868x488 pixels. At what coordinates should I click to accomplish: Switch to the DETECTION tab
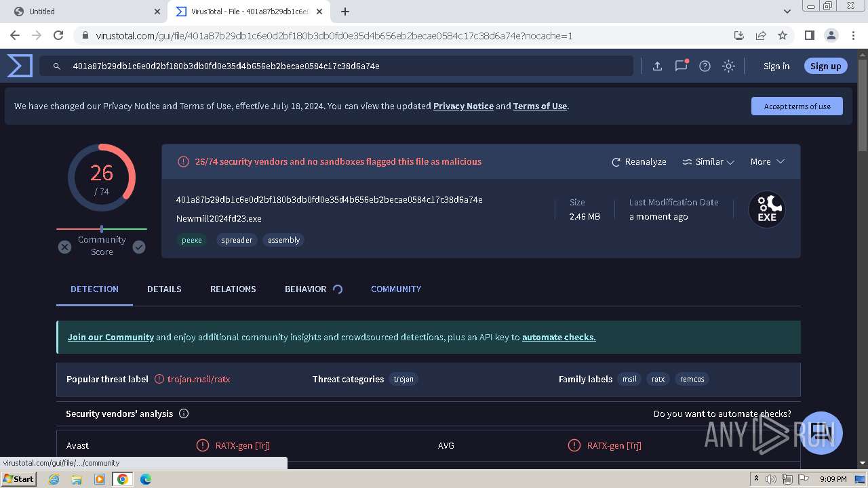[94, 289]
